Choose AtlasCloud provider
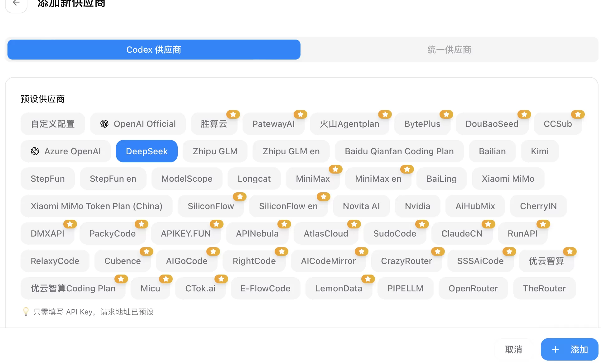The image size is (601, 364). [326, 233]
